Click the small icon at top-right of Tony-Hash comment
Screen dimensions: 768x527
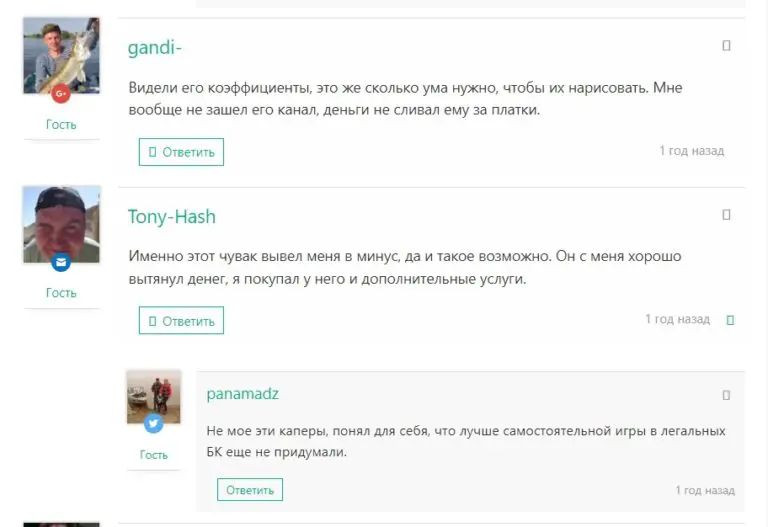click(727, 215)
